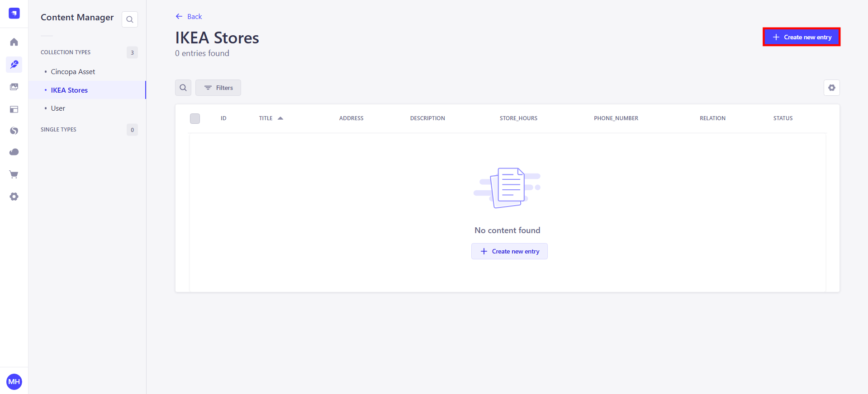Search in Content Manager sidebar
The width and height of the screenshot is (868, 394).
[x=130, y=19]
